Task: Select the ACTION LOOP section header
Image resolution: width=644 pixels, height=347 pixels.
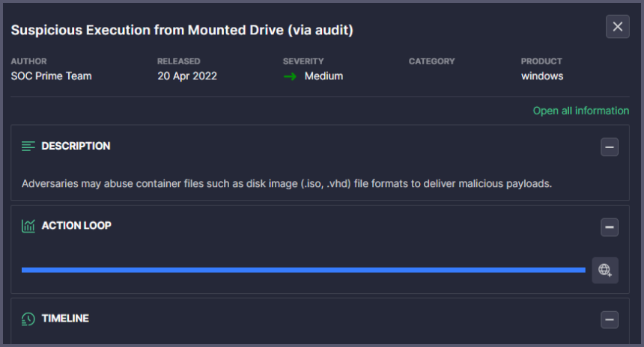Action: tap(76, 225)
